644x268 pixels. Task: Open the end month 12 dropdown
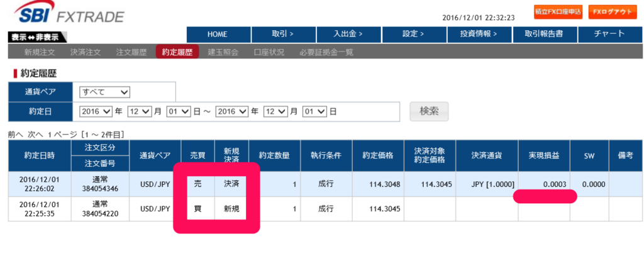[276, 111]
